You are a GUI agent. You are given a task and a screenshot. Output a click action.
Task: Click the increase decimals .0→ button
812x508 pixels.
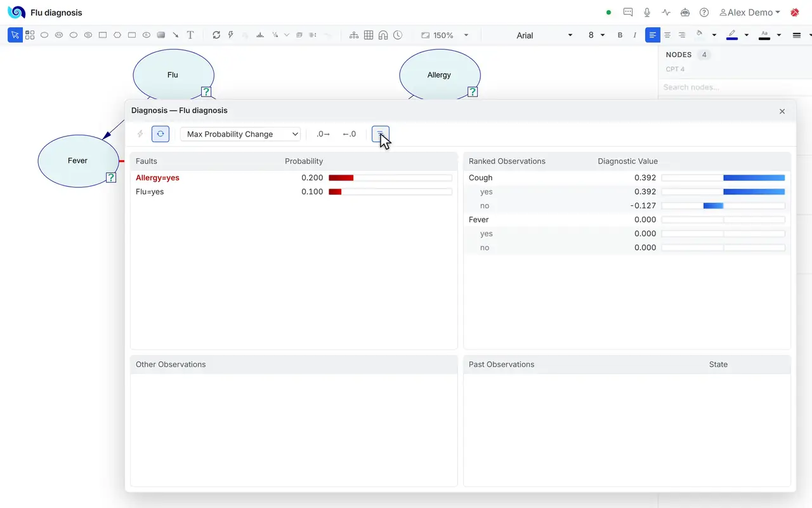click(324, 134)
